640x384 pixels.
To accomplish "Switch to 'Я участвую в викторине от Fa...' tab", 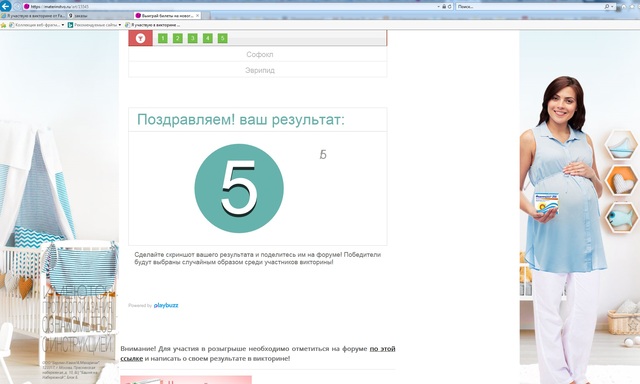I will pyautogui.click(x=33, y=16).
